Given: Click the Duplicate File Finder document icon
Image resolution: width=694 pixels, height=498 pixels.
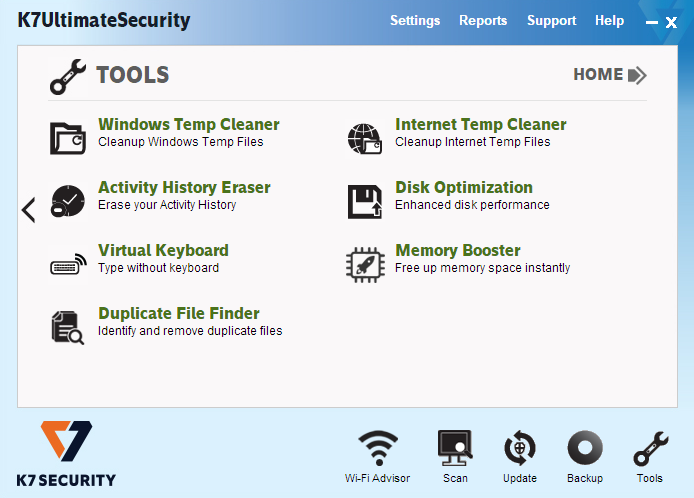Looking at the screenshot, I should coord(68,328).
